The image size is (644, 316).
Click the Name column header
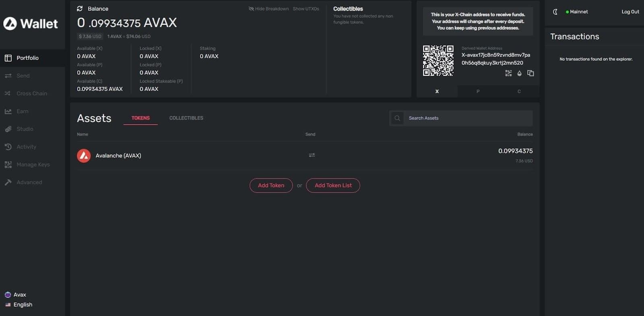(x=83, y=134)
